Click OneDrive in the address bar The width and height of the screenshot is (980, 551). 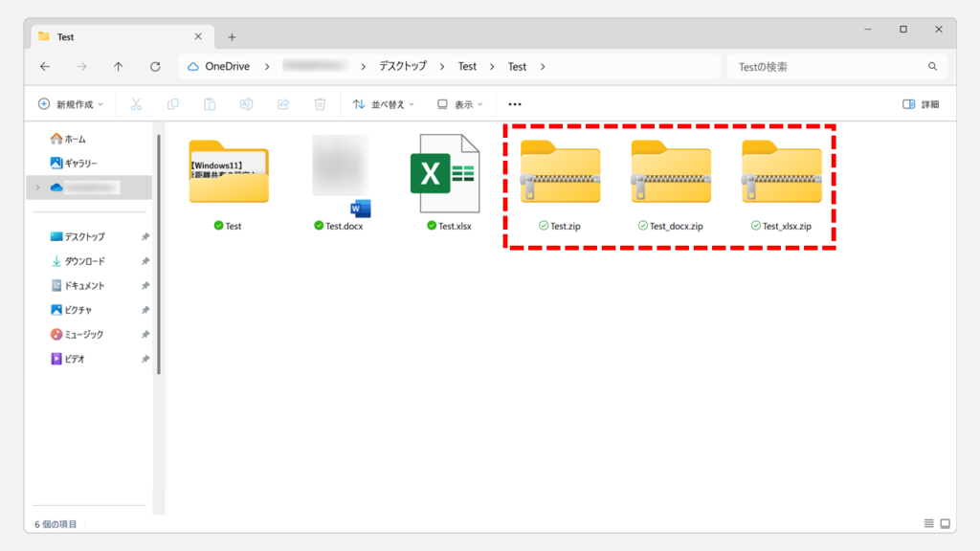(228, 66)
